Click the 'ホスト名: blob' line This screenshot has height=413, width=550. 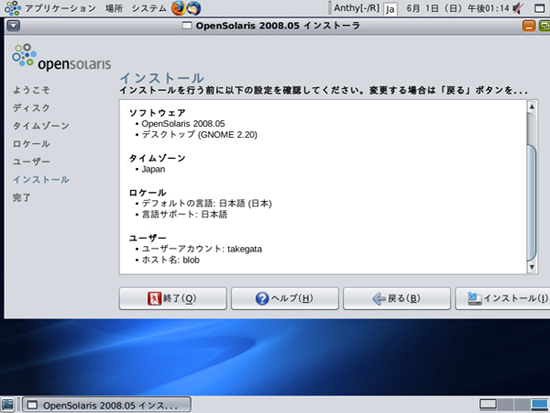point(170,260)
